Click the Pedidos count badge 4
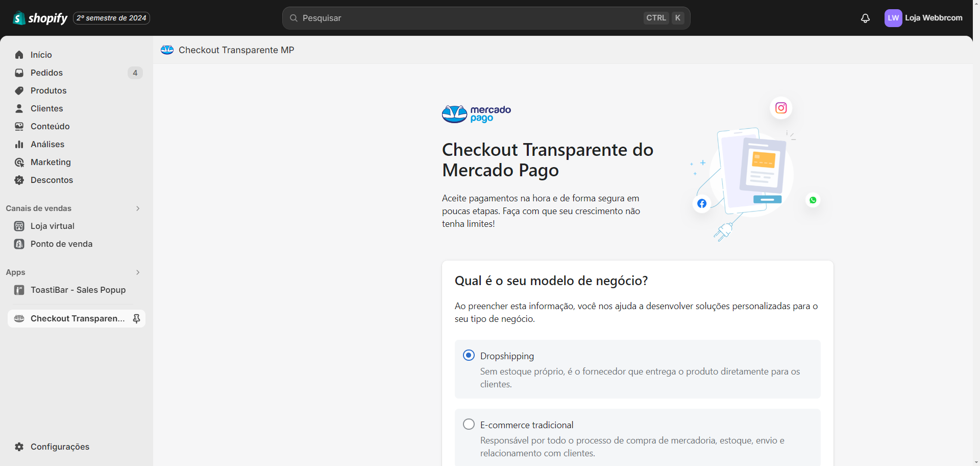The height and width of the screenshot is (466, 980). coord(135,73)
